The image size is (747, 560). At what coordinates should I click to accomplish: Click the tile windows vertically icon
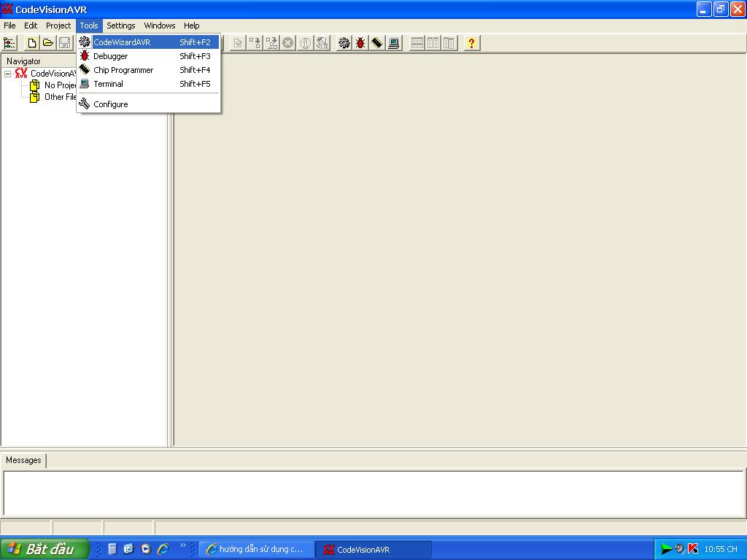(x=433, y=43)
